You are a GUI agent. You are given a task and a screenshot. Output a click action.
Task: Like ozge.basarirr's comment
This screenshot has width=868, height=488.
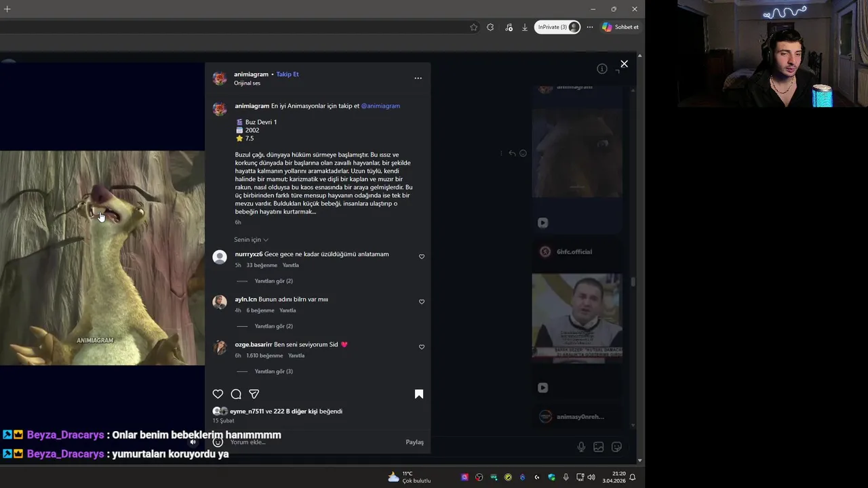point(422,347)
